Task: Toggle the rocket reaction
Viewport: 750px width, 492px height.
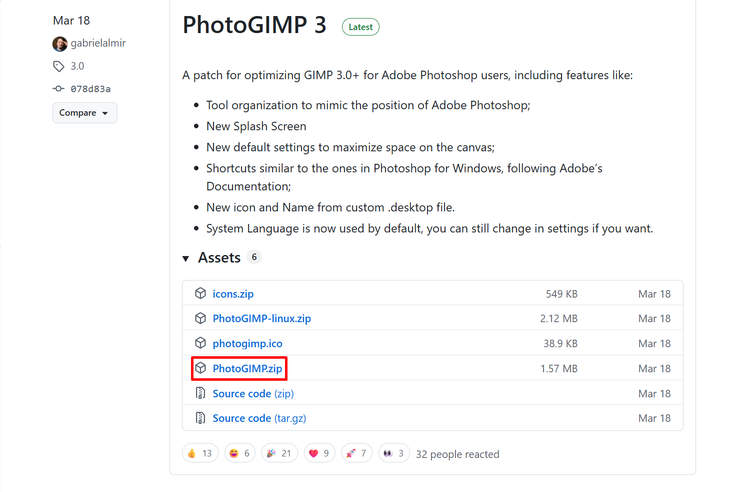Action: pos(358,454)
